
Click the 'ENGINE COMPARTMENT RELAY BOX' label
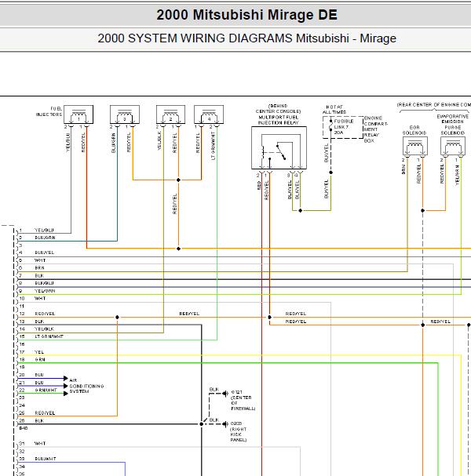pyautogui.click(x=376, y=129)
